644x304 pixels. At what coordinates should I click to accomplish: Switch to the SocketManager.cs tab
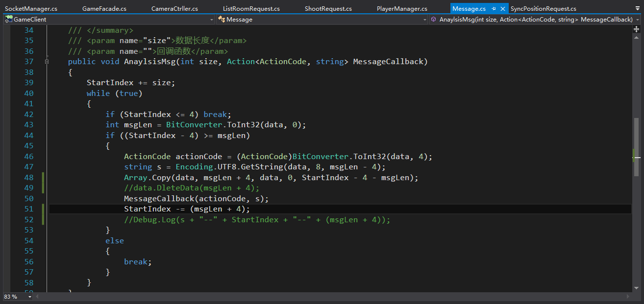[31, 9]
